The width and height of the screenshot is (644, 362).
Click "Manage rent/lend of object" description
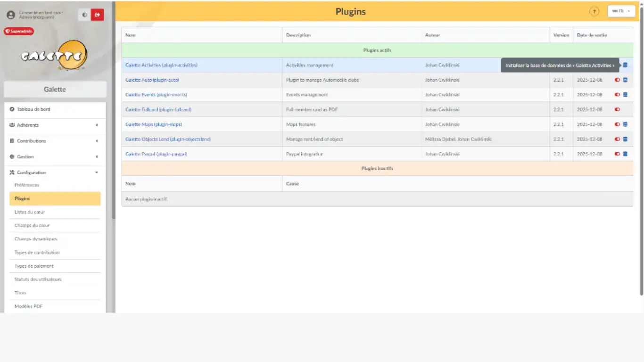314,139
